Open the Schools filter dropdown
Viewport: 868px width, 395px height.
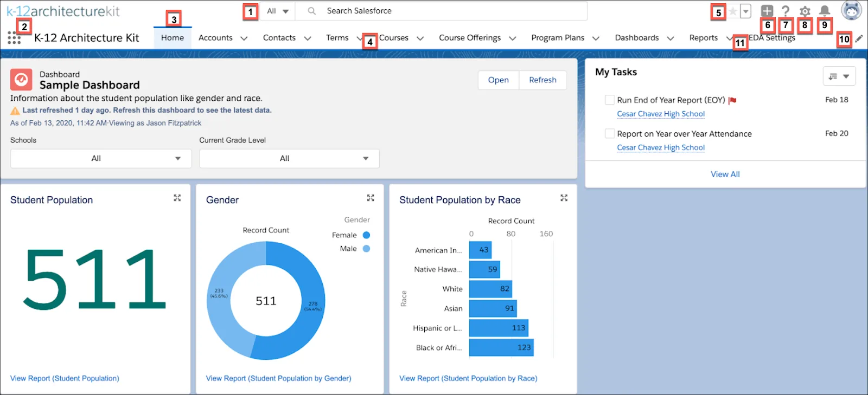coord(101,158)
